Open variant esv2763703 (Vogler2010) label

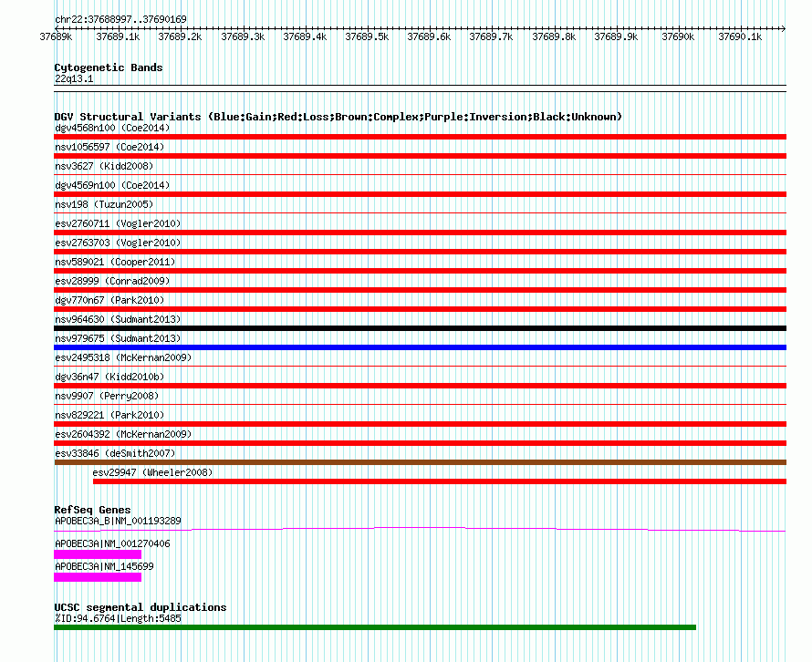(x=118, y=243)
